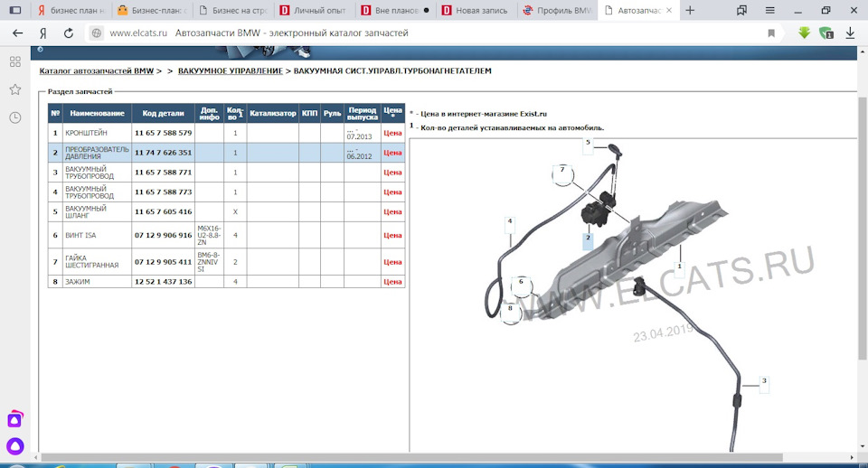The width and height of the screenshot is (868, 468).
Task: Click the horizontal page scrollbar thumb
Action: point(412,457)
